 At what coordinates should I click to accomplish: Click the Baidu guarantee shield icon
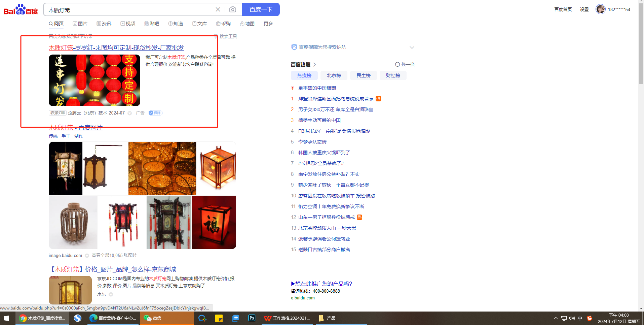(294, 47)
